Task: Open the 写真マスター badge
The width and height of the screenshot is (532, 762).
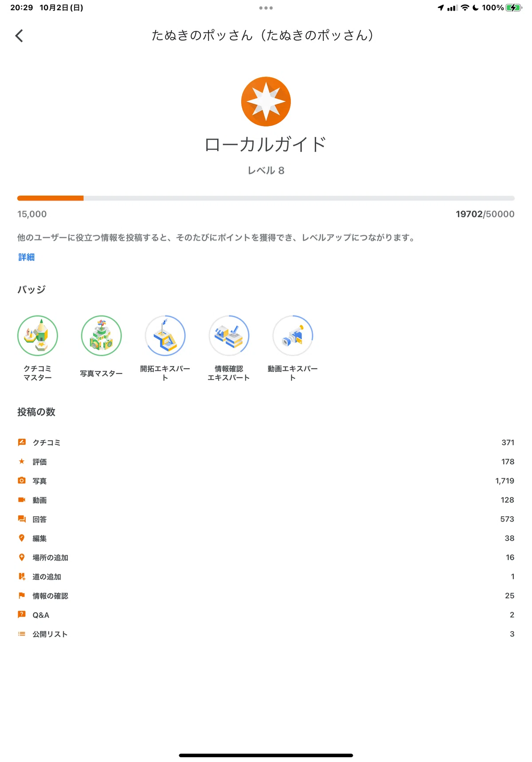Action: tap(102, 346)
